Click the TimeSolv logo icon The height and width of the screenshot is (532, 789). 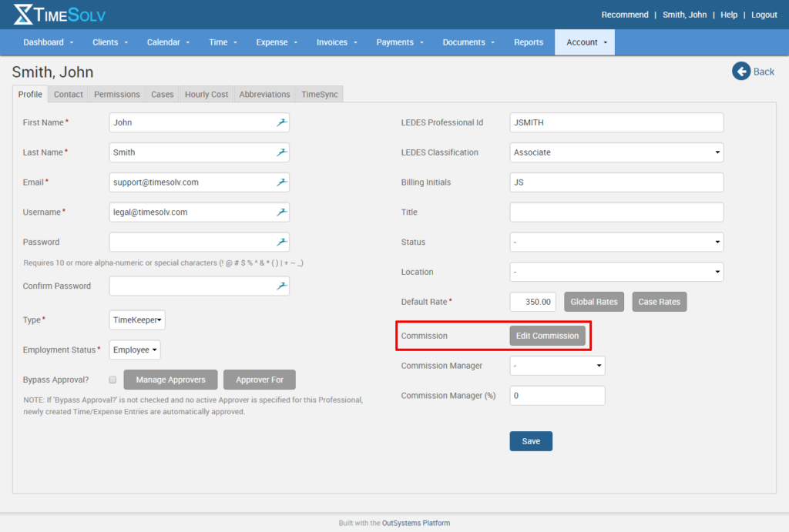click(23, 14)
